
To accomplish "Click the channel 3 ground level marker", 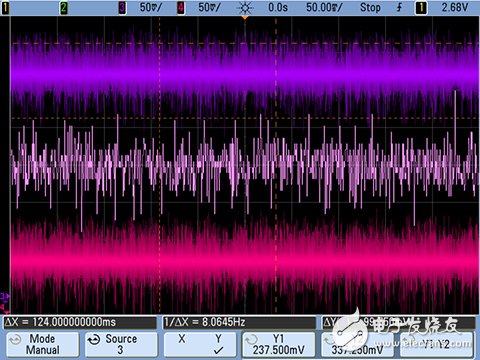I will 5,296.
